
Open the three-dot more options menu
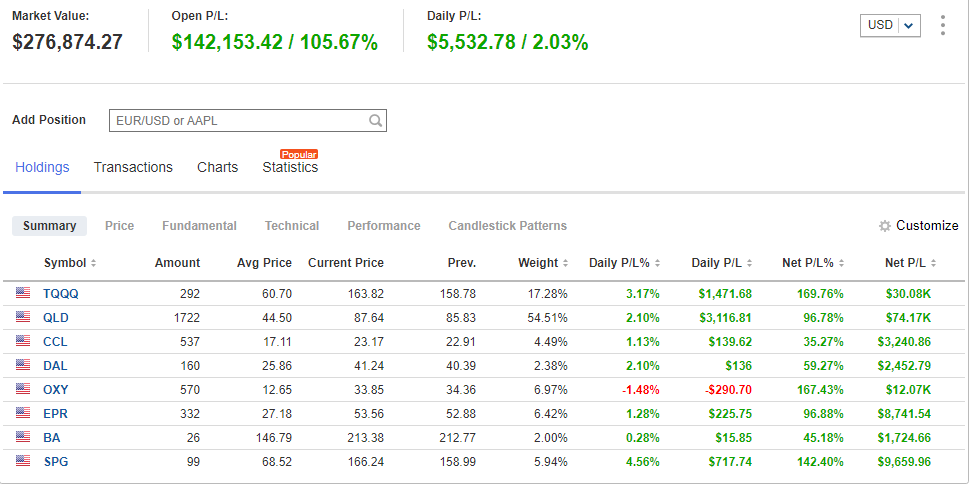(943, 25)
